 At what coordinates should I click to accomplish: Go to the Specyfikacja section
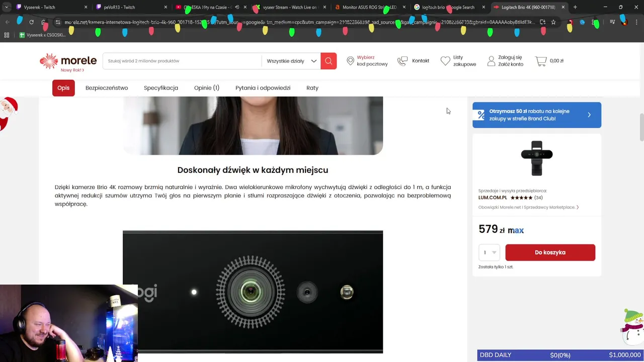[x=161, y=88]
